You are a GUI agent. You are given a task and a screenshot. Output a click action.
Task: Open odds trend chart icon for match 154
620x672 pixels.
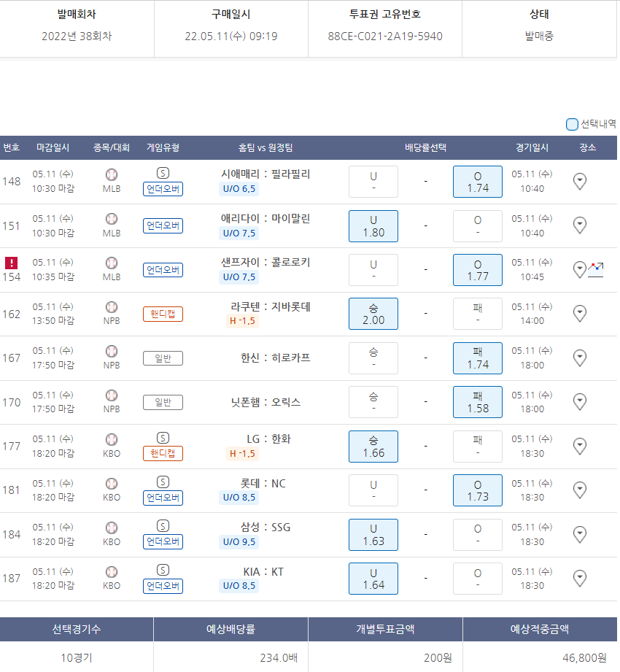point(596,270)
